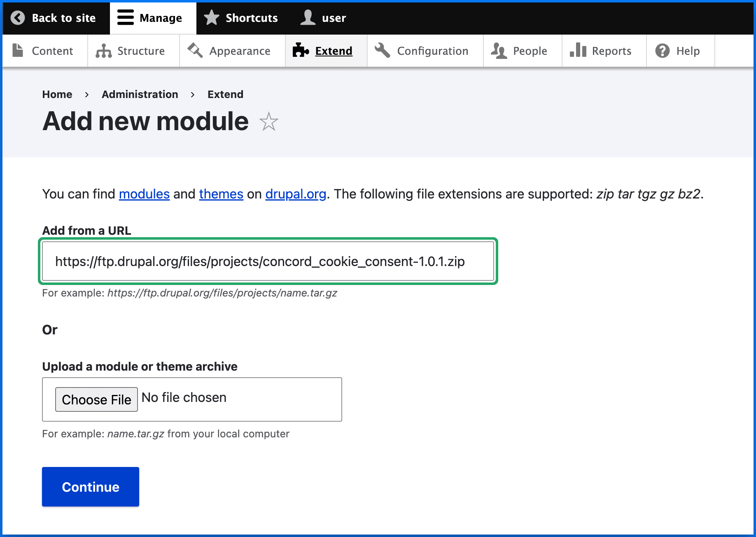
Task: Click the blue Continue button
Action: [91, 487]
